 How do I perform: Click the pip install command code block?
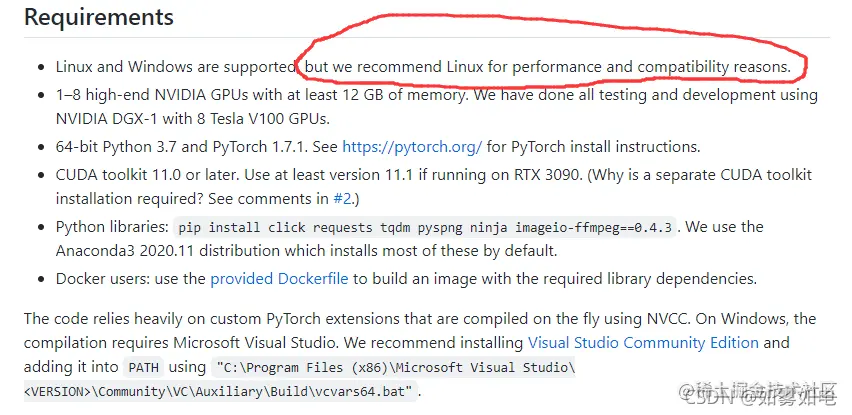(425, 228)
